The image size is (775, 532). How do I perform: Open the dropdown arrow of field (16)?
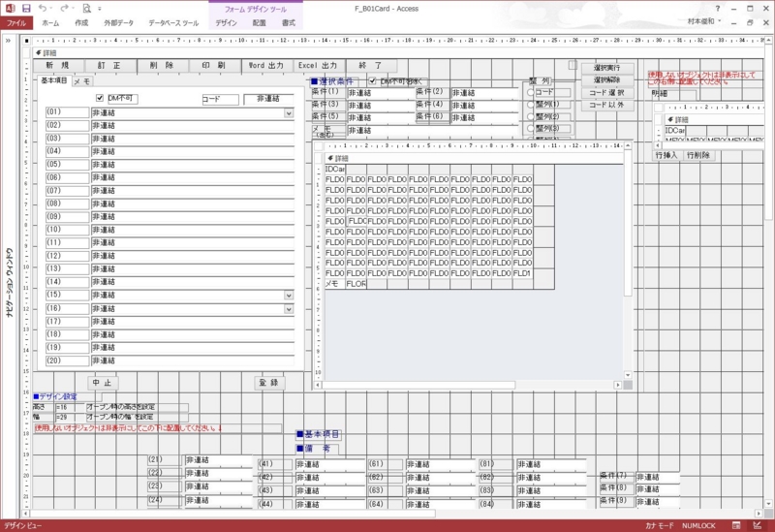pos(289,309)
